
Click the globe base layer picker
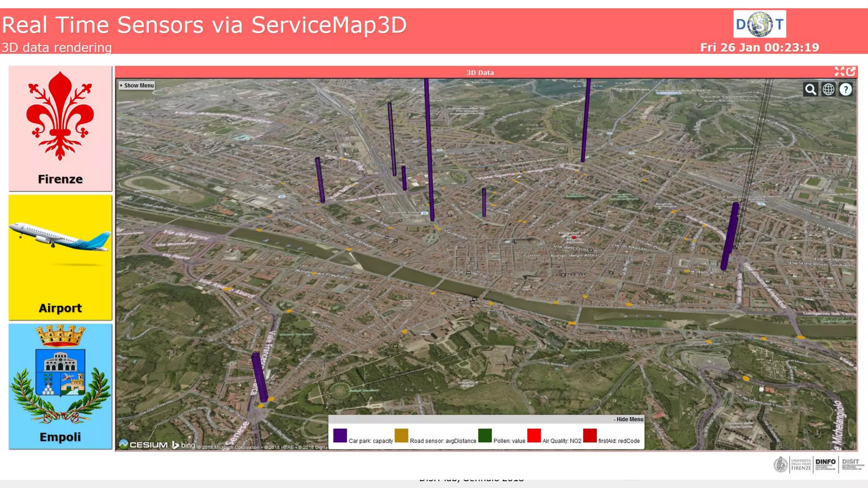(x=828, y=90)
